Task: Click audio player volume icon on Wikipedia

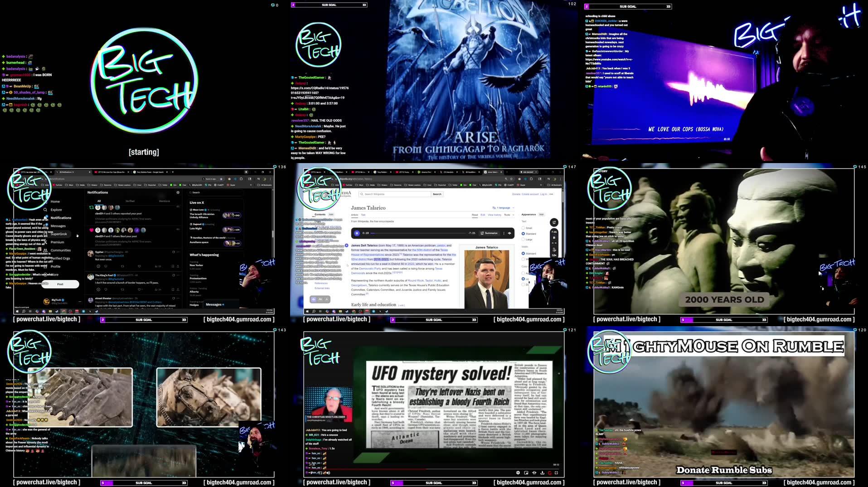Action: (509, 233)
